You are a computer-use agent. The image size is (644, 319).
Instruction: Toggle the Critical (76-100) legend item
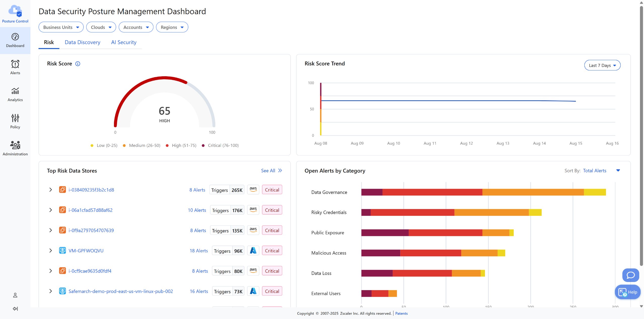[x=220, y=145]
